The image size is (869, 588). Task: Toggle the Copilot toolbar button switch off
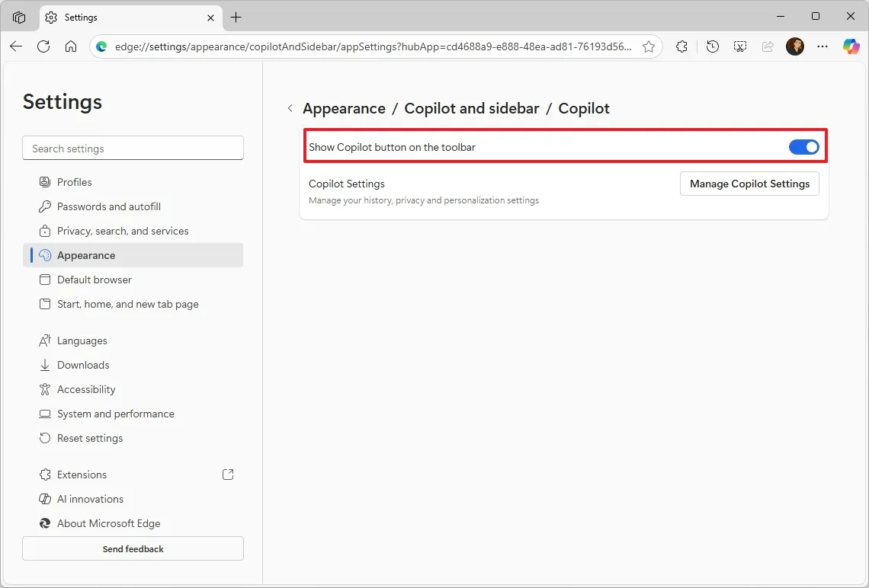(803, 146)
